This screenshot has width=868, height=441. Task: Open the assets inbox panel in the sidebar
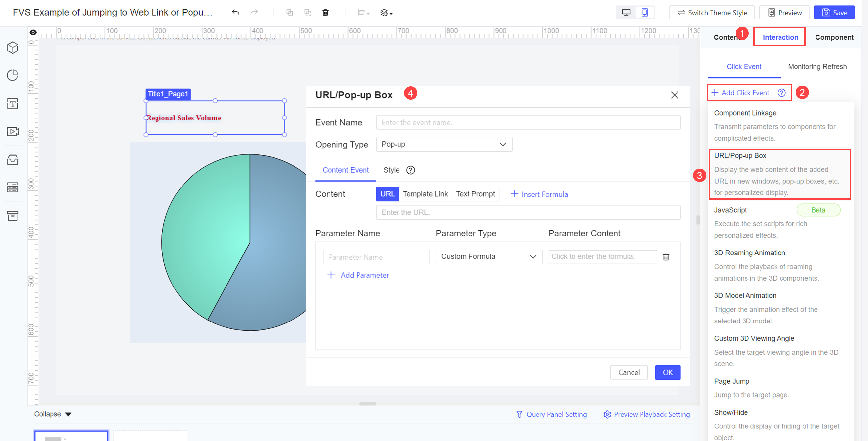(13, 160)
